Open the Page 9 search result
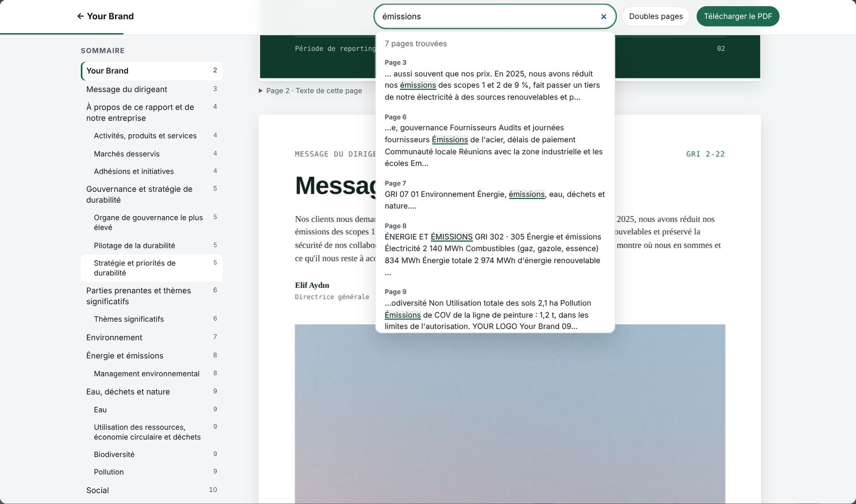 point(495,309)
